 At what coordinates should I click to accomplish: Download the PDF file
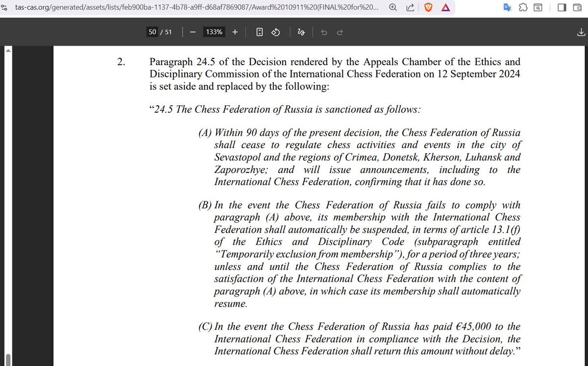581,32
